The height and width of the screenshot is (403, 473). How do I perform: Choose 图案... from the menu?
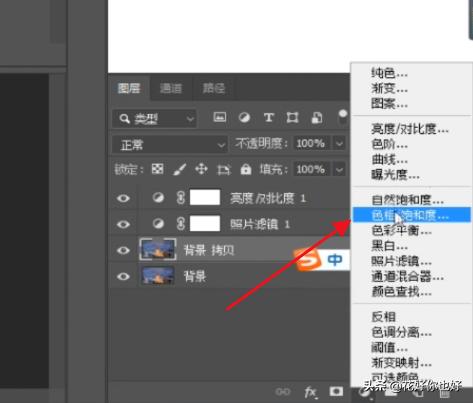click(412, 104)
